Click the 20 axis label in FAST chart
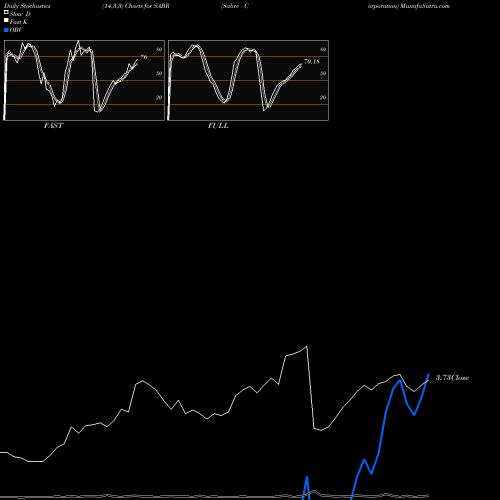This screenshot has height=500, width=500. pyautogui.click(x=159, y=97)
